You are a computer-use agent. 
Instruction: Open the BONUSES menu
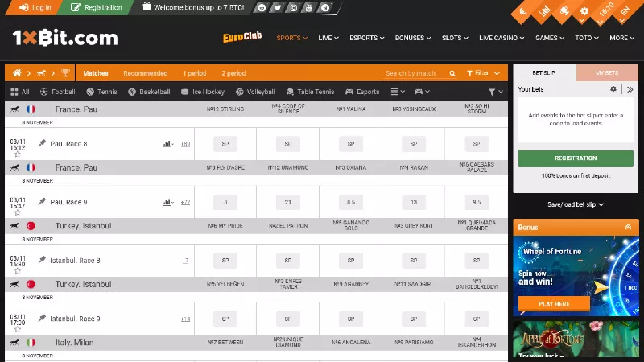(413, 38)
